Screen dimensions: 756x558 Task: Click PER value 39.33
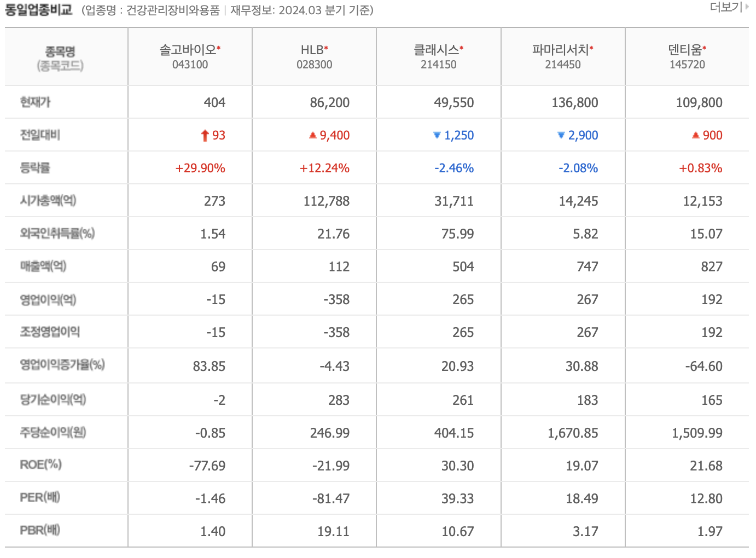[458, 498]
